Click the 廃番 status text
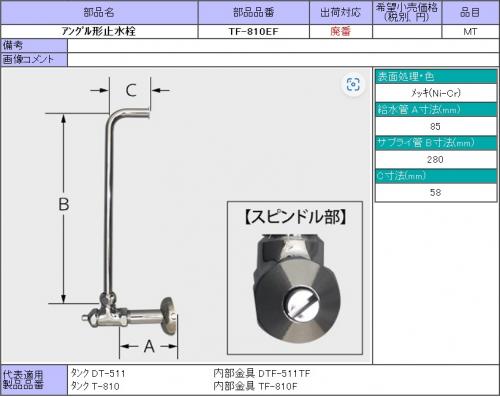This screenshot has width=500, height=397. [341, 32]
